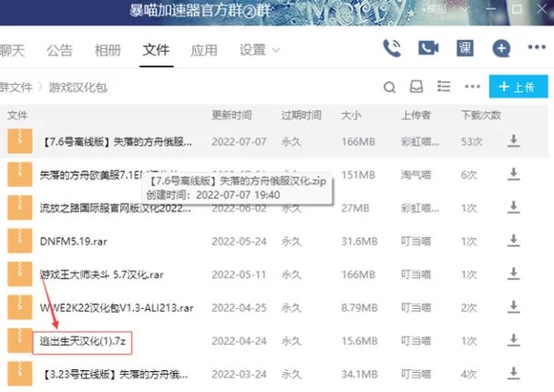Image resolution: width=554 pixels, height=392 pixels.
Task: Click the size value 31.6MB
Action: (x=359, y=242)
